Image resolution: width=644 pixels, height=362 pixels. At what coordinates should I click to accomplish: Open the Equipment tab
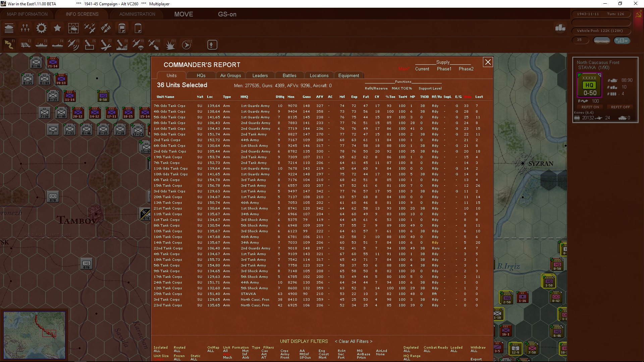pyautogui.click(x=348, y=75)
